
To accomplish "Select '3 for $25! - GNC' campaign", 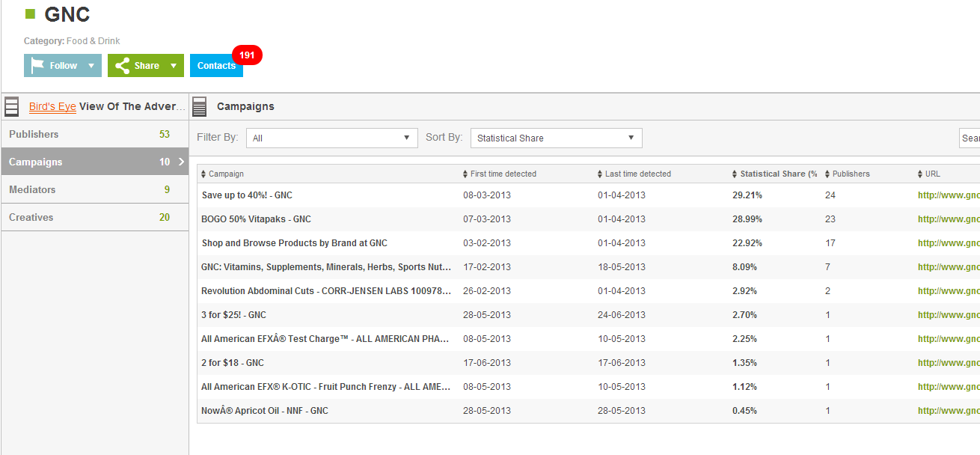I will tap(233, 315).
